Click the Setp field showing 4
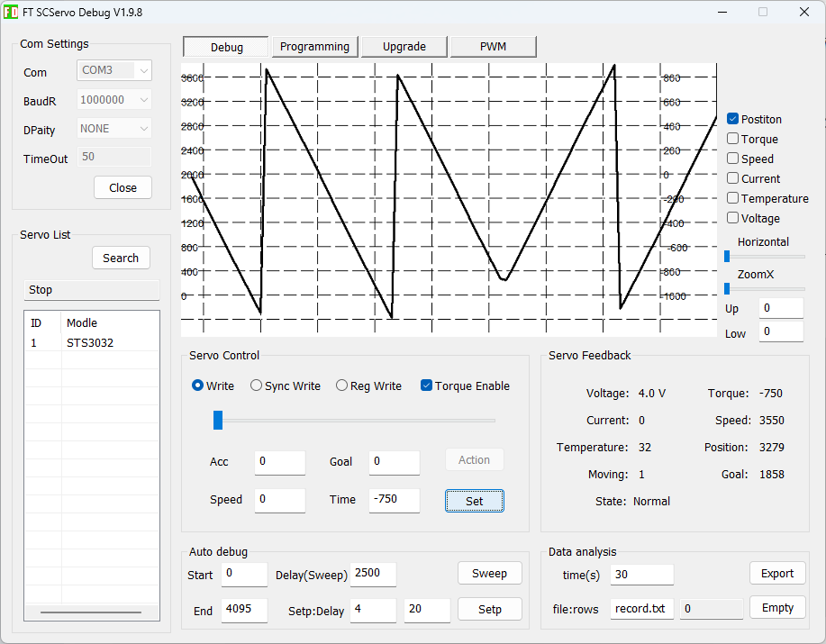Viewport: 826px width, 644px height. coord(373,611)
